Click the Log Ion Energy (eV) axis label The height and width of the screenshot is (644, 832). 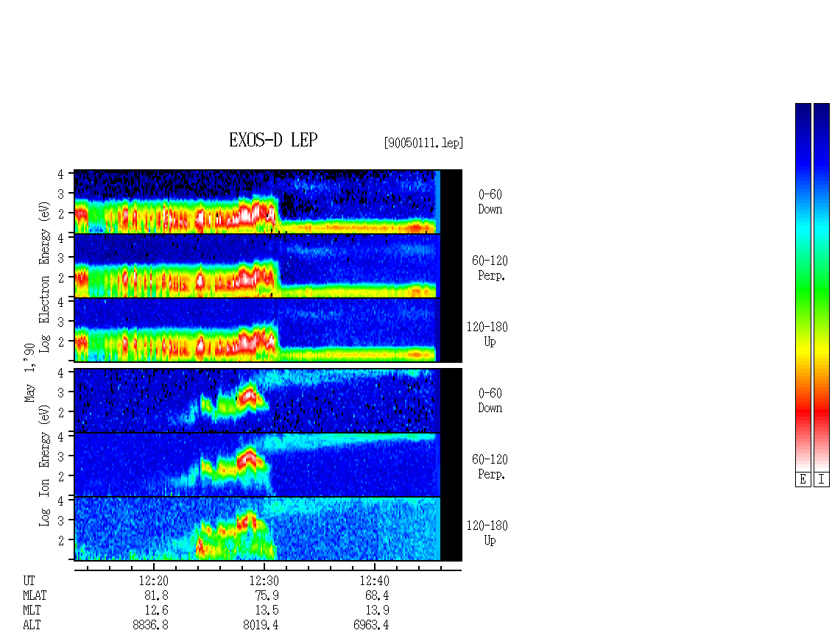pos(44,465)
